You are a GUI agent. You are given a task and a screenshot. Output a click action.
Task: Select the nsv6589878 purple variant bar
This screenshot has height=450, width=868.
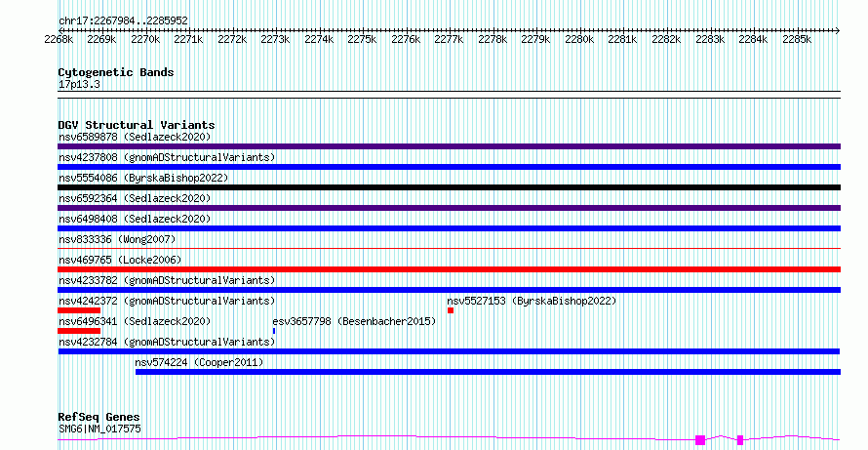(x=449, y=146)
